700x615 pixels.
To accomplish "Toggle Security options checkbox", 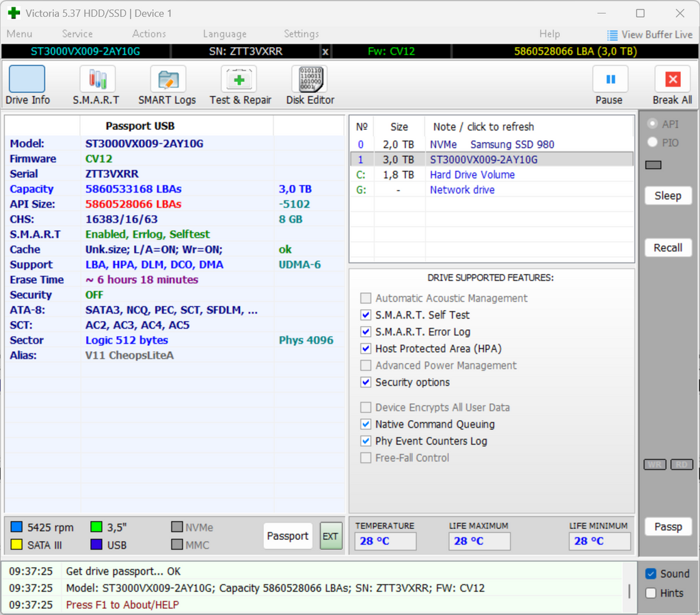I will pos(366,383).
